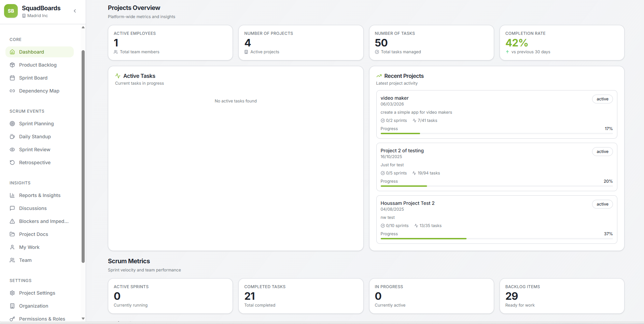Click the Discussions speech bubble icon
This screenshot has height=324, width=644.
pos(12,208)
